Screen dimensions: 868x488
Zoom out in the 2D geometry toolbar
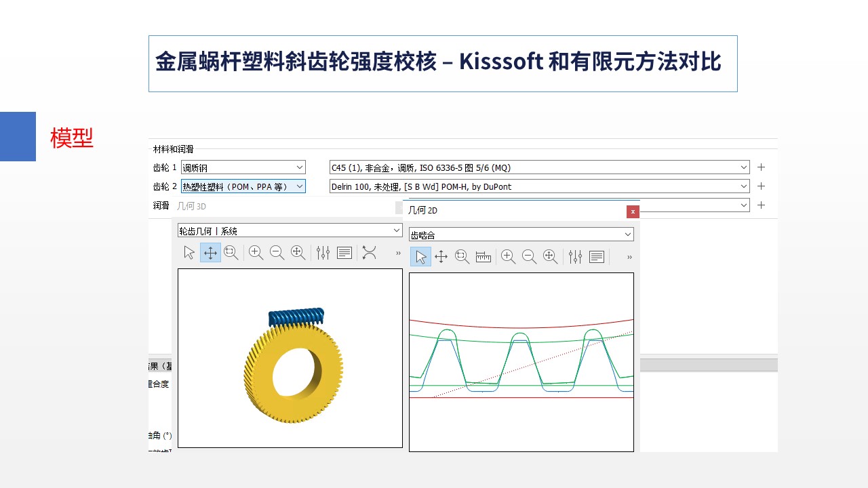pos(529,257)
